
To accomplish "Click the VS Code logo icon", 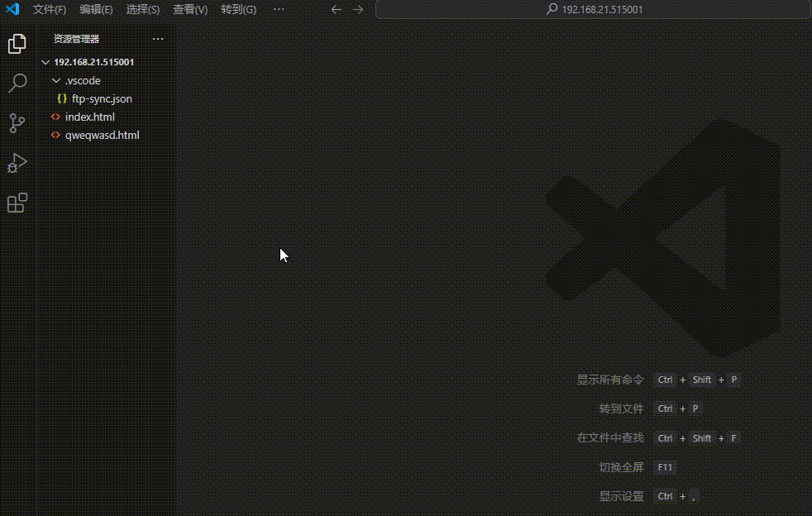I will [12, 10].
